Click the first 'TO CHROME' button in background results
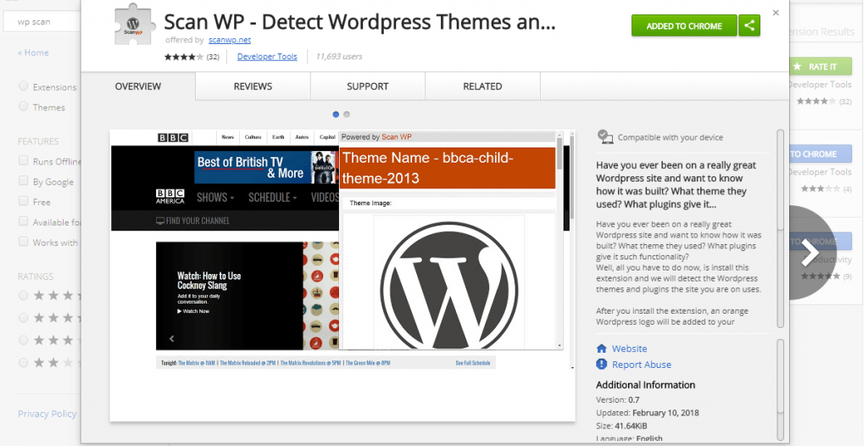The image size is (868, 446). pos(821,154)
